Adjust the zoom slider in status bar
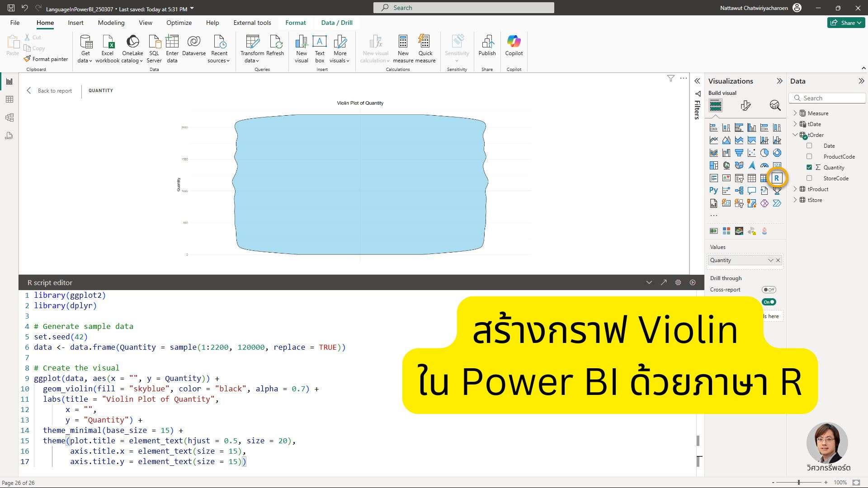The width and height of the screenshot is (868, 488). (799, 483)
